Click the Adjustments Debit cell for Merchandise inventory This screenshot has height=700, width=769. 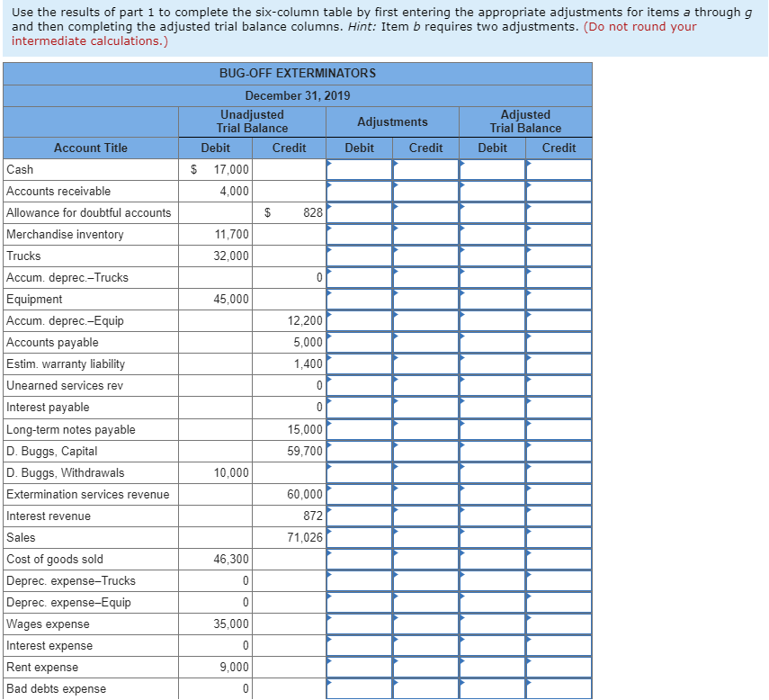[360, 234]
